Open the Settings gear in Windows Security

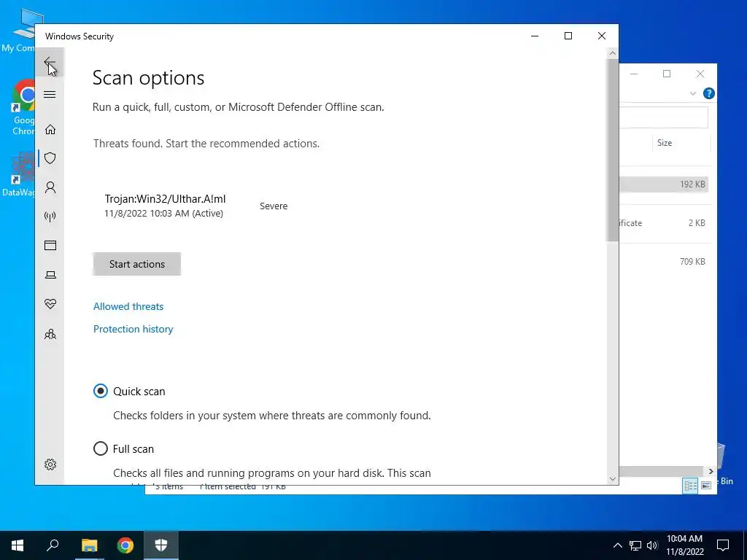pos(50,464)
